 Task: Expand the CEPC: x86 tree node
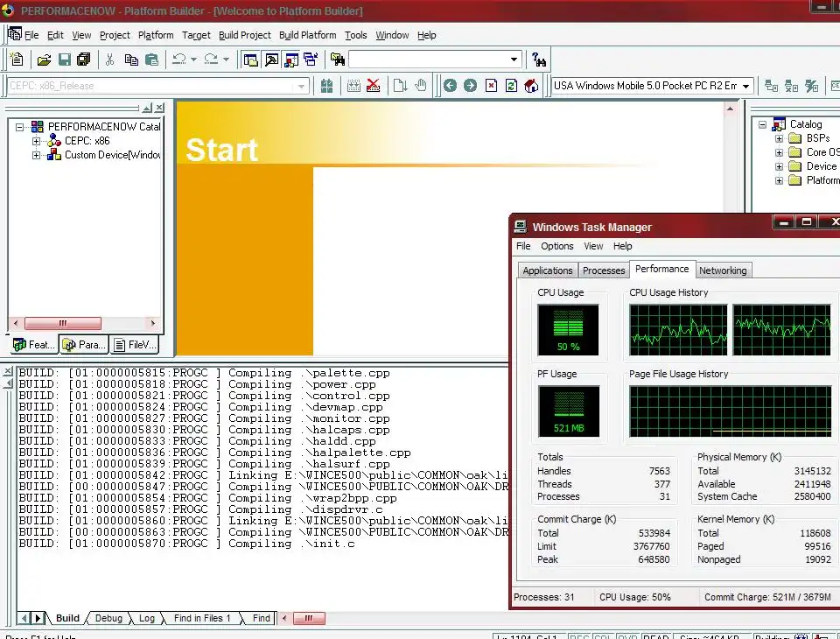pyautogui.click(x=36, y=141)
